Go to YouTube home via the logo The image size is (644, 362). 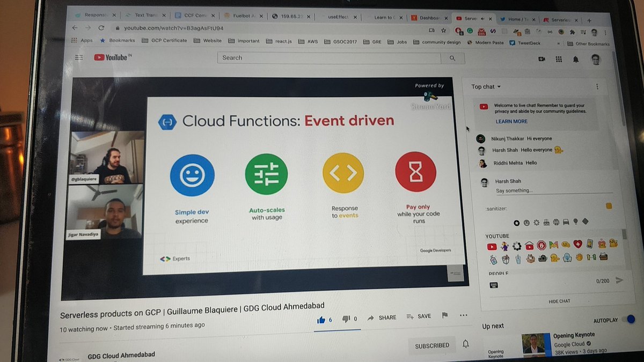pos(112,57)
